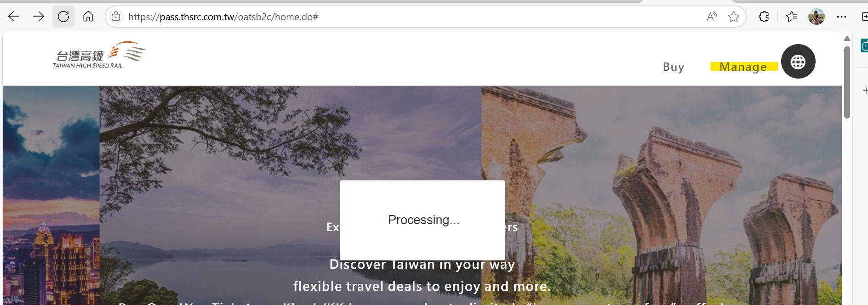868x305 pixels.
Task: Go back to the previous page
Action: tap(14, 17)
